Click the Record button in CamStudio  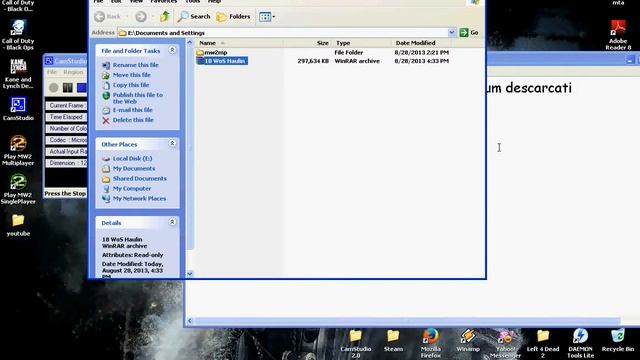click(x=53, y=87)
